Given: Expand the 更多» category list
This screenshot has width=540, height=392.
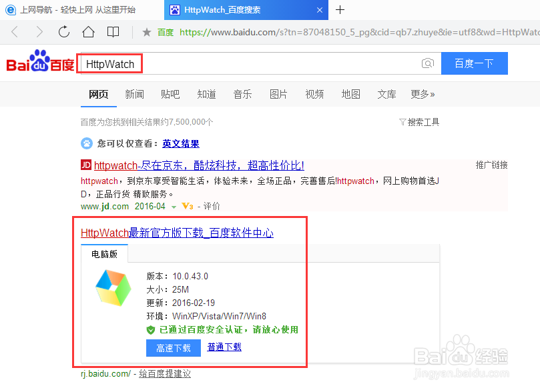Looking at the screenshot, I should coord(423,94).
